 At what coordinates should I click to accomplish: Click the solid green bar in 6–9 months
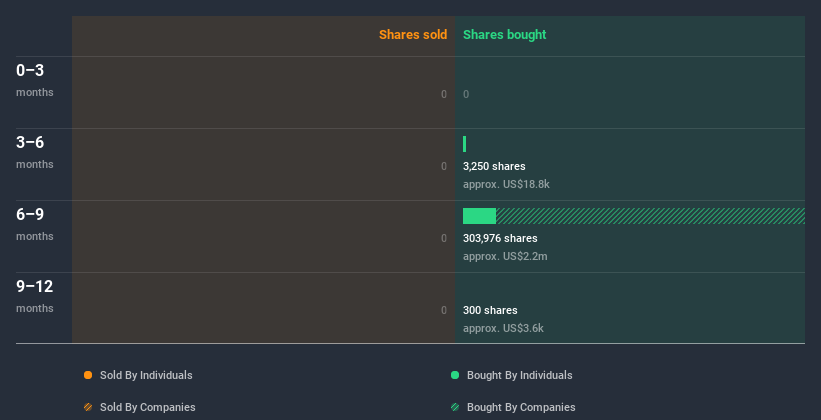click(479, 216)
